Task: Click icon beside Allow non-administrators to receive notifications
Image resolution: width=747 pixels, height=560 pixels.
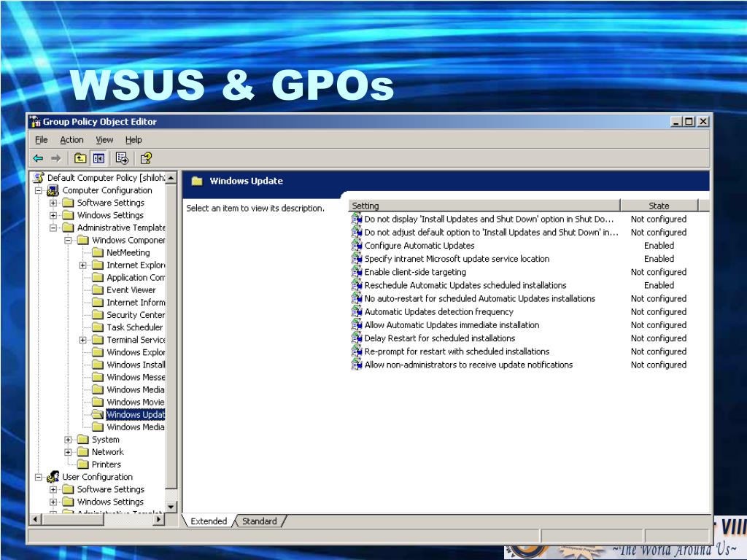Action: point(357,365)
